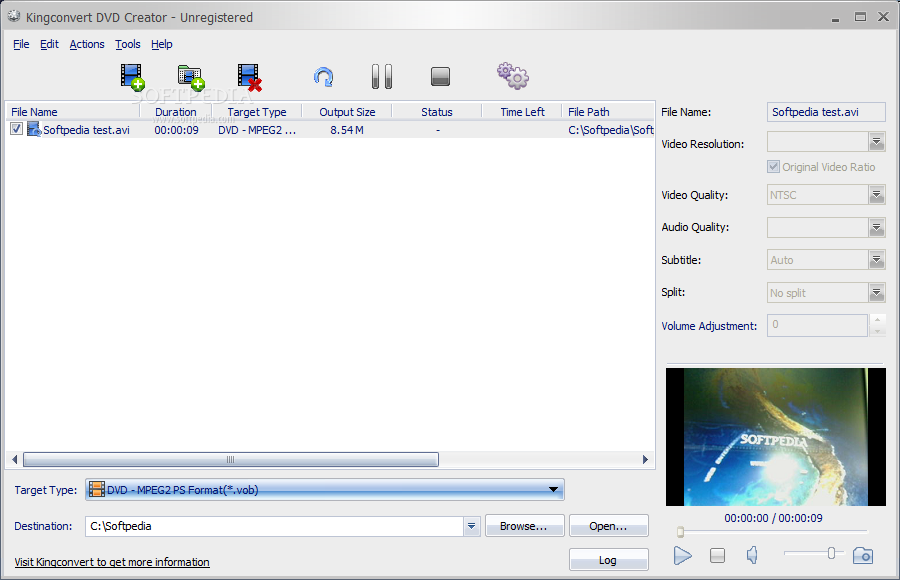900x580 pixels.
Task: Open the Help menu
Action: pyautogui.click(x=162, y=44)
